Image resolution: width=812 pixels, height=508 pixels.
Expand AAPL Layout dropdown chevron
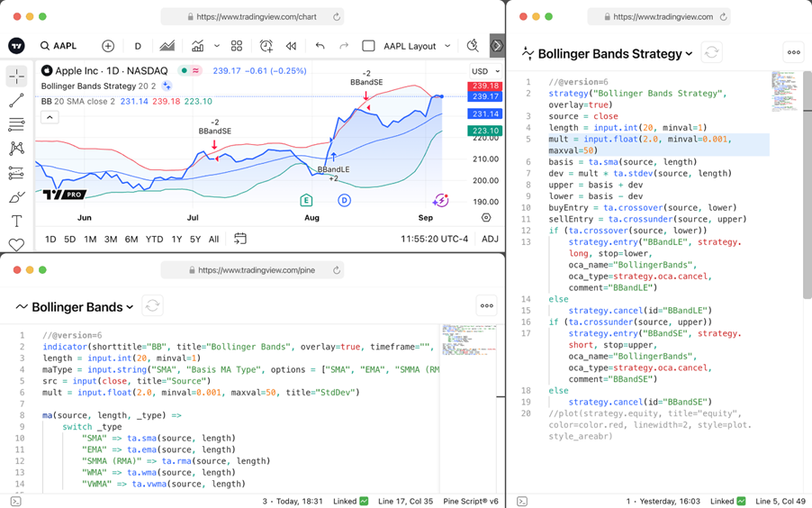(447, 46)
